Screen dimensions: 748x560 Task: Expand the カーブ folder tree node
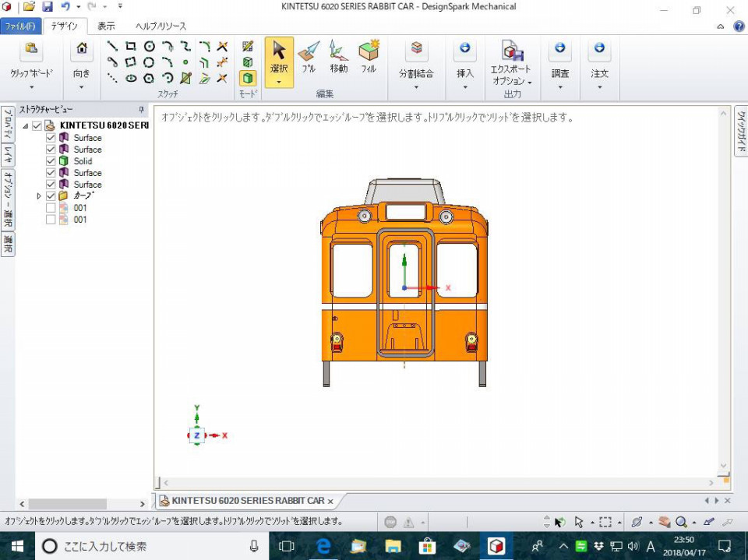(x=39, y=195)
